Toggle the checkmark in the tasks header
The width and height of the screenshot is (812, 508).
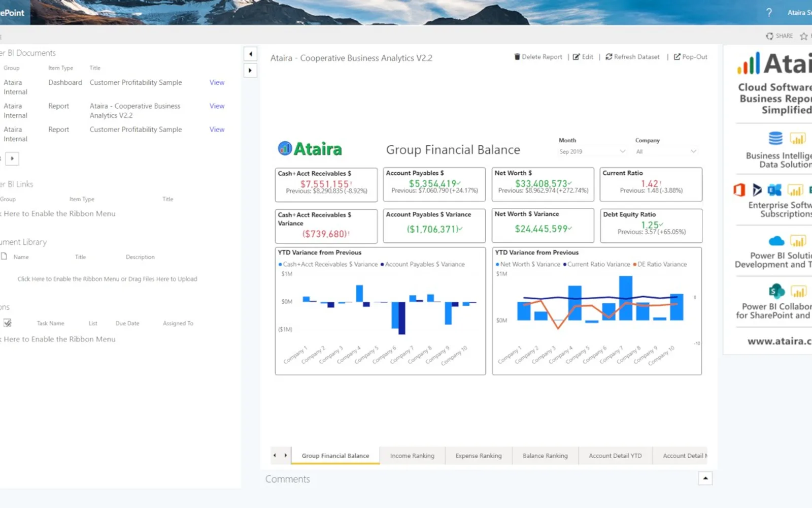click(8, 323)
